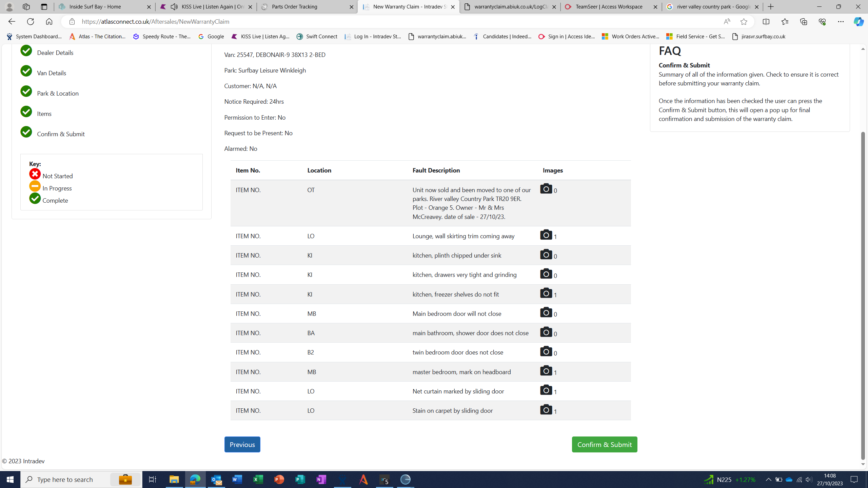Click Add to favorites star in address bar

tap(744, 22)
